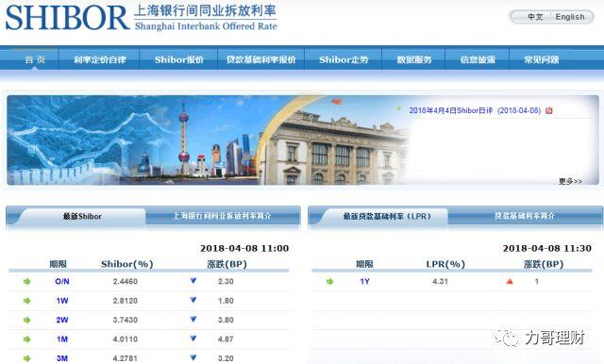The image size is (604, 364).
Task: Click the 1M change value 4.87
Action: tap(226, 339)
